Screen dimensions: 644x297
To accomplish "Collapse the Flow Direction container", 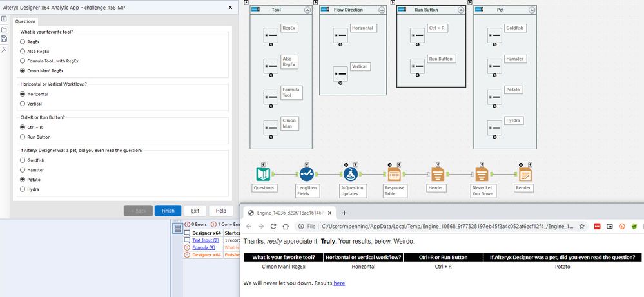I will tap(381, 10).
